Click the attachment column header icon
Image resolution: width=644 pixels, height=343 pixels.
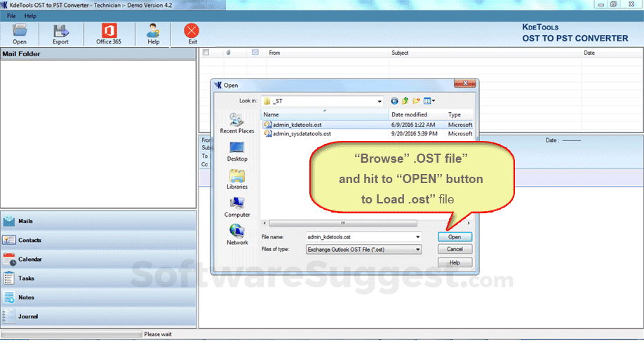pos(229,53)
